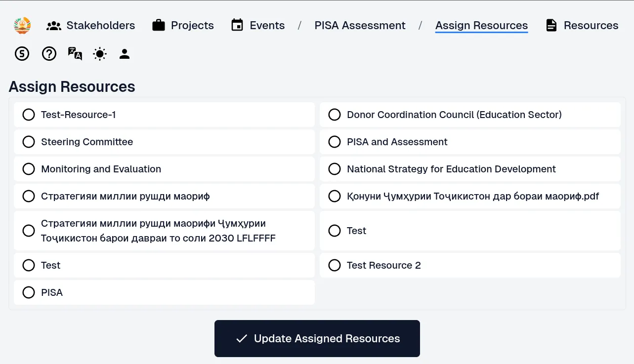The height and width of the screenshot is (364, 634).
Task: Toggle light theme via sun icon
Action: 100,54
